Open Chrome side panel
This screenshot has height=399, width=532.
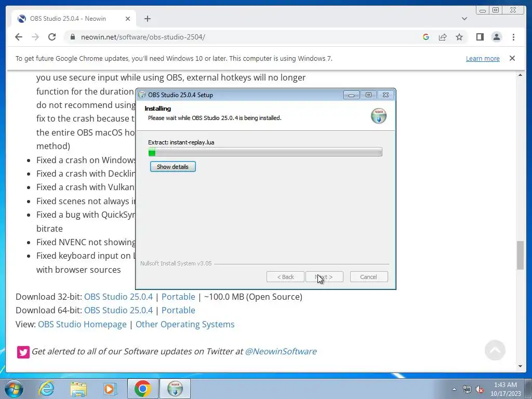coord(480,37)
